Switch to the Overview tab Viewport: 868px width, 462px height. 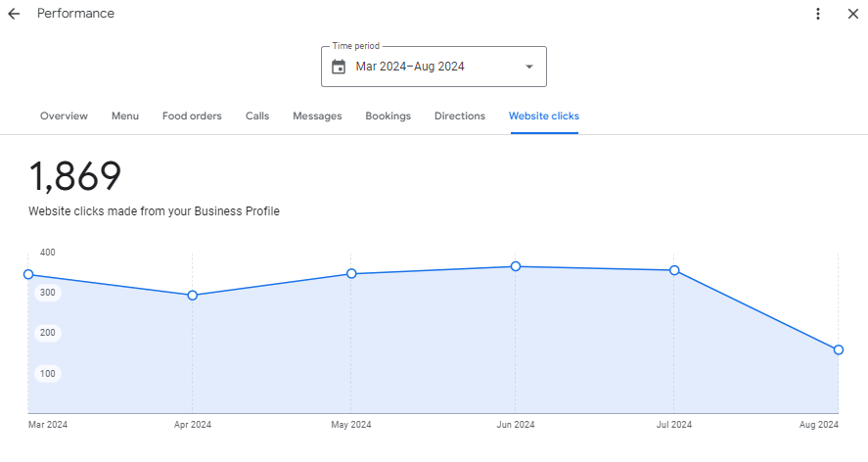pyautogui.click(x=64, y=115)
